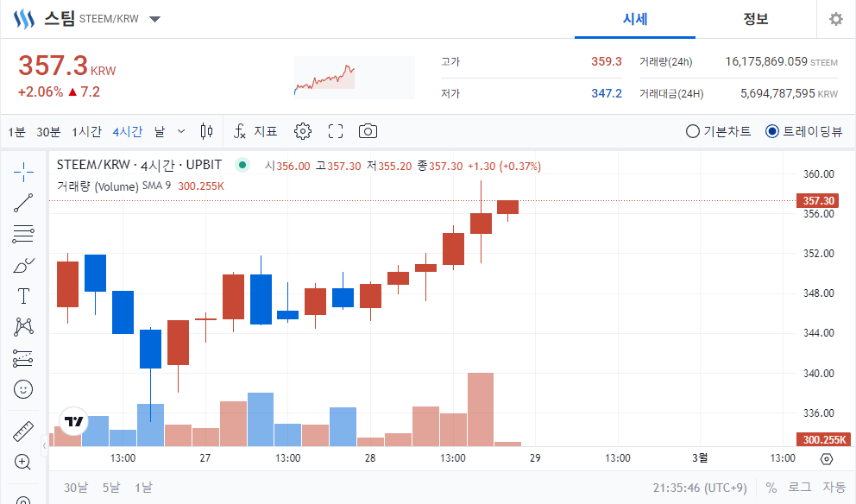
Task: Click the STEEM/KRW · 4시간 · UPBIT legend title
Action: pyautogui.click(x=139, y=165)
